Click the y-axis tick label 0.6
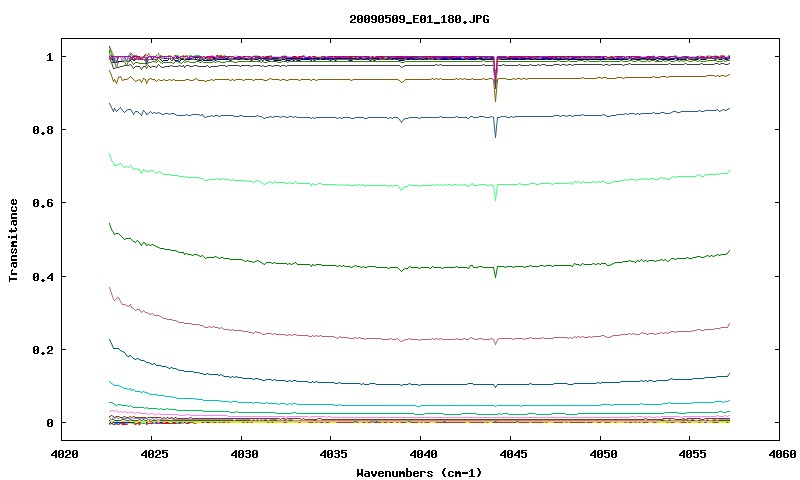Image resolution: width=800 pixels, height=480 pixels. pyautogui.click(x=43, y=204)
